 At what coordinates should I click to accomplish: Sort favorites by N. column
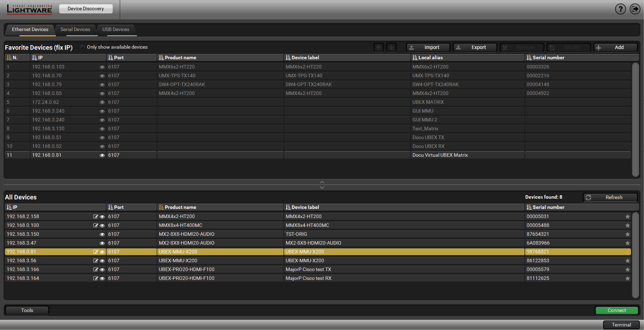(17, 58)
